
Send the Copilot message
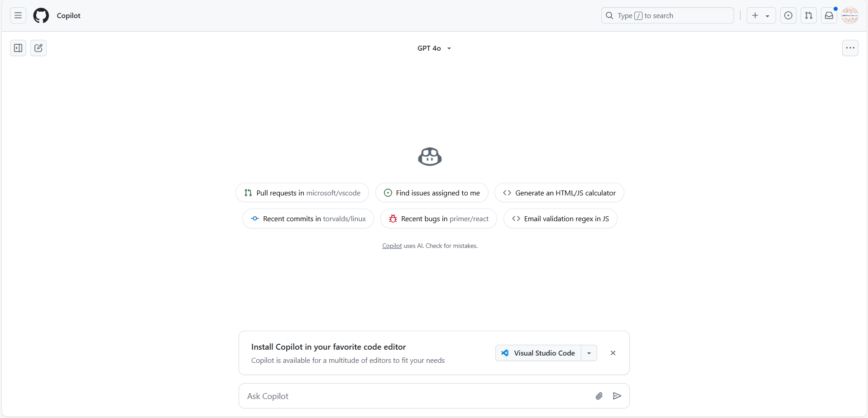click(617, 395)
